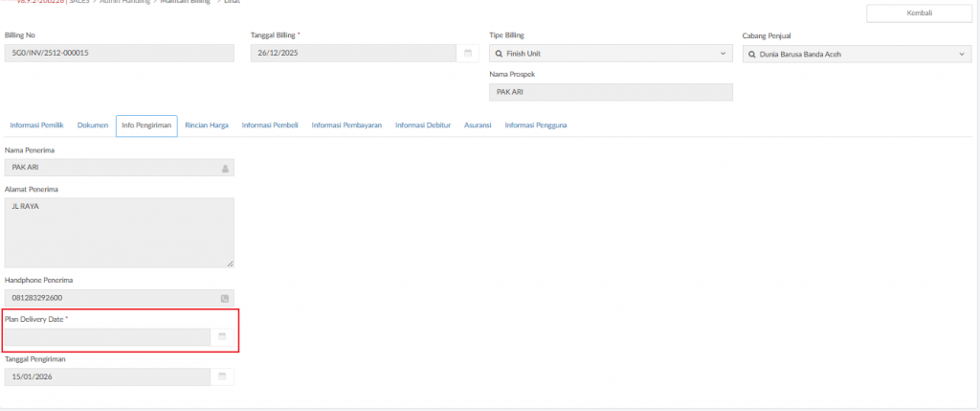980x411 pixels.
Task: Open the Plan Delivery Date calendar icon
Action: coord(222,337)
